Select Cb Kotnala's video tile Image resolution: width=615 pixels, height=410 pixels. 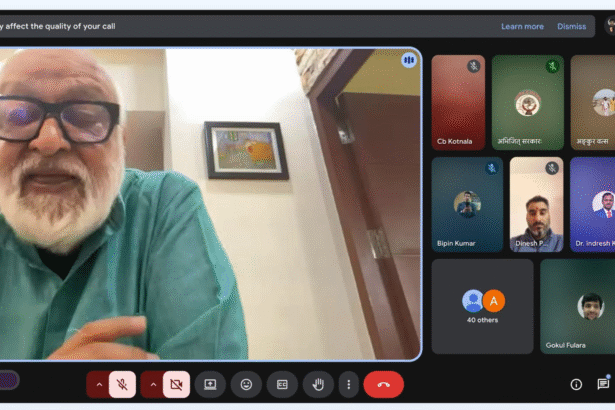click(x=458, y=102)
